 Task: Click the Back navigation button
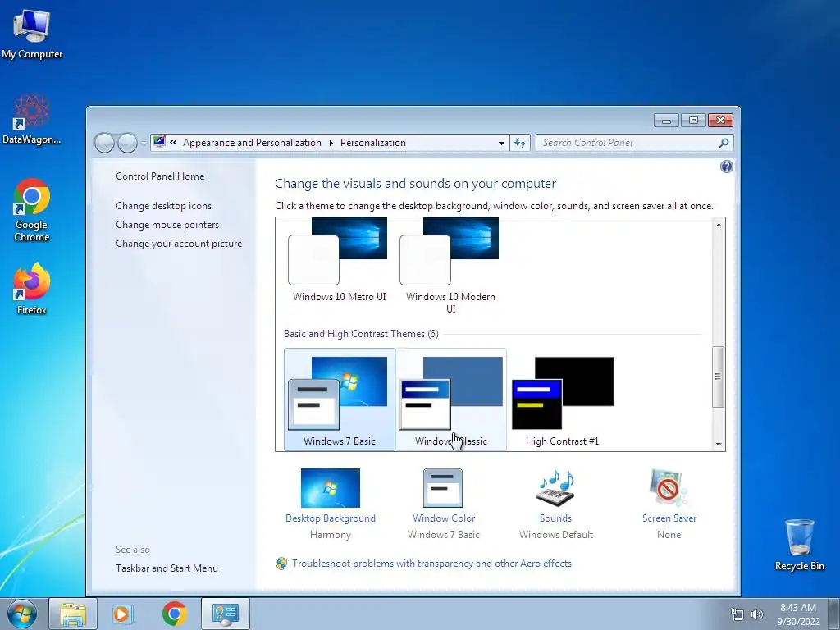pos(104,143)
